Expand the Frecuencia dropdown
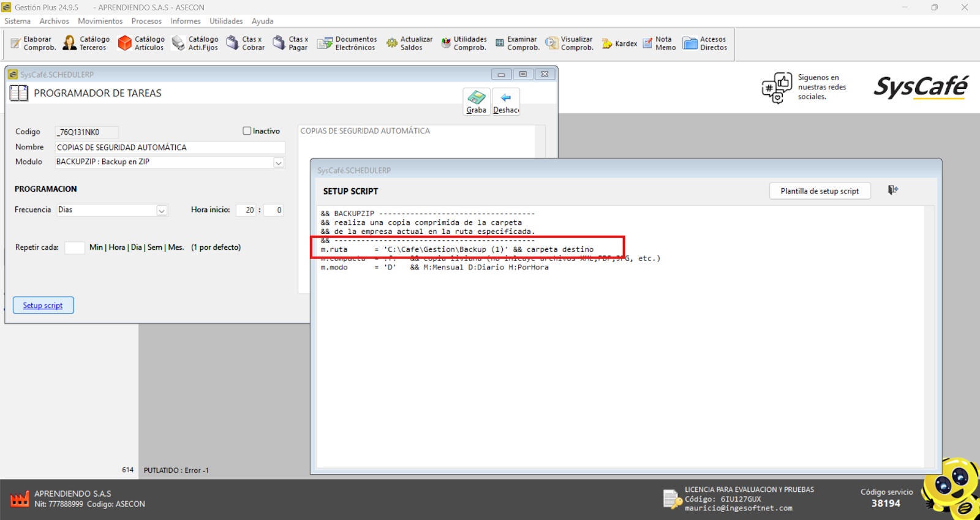 coord(162,210)
